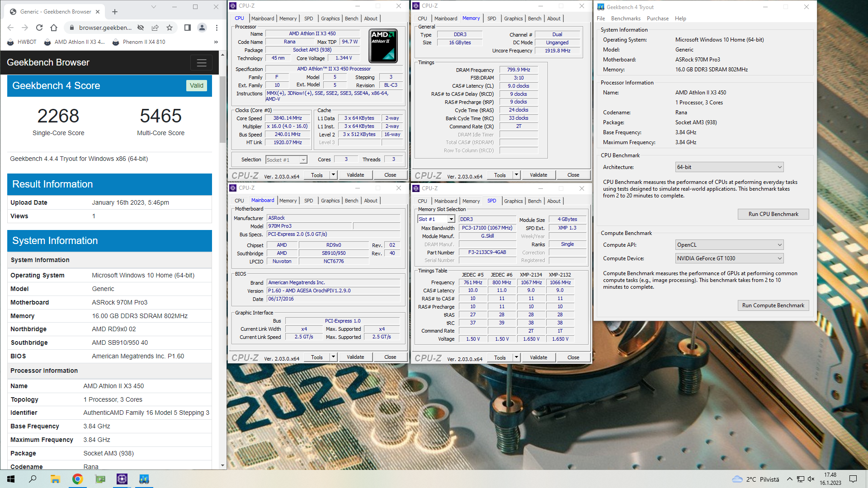Open the green hardware app in taskbar

(100, 479)
